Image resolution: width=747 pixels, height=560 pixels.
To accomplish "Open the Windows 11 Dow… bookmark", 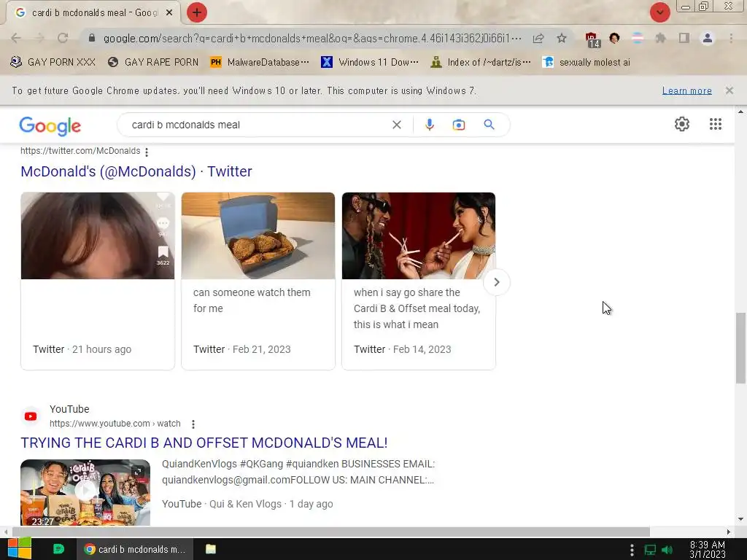I will 370,62.
